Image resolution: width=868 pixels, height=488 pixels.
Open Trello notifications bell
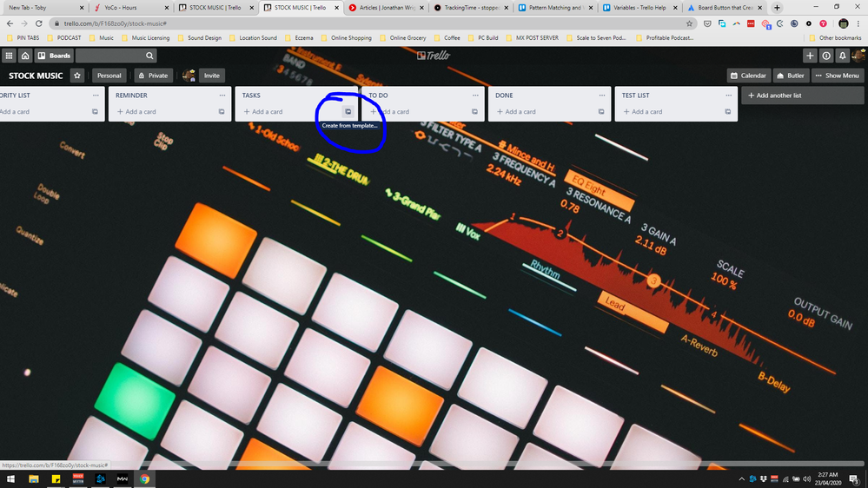pos(842,56)
